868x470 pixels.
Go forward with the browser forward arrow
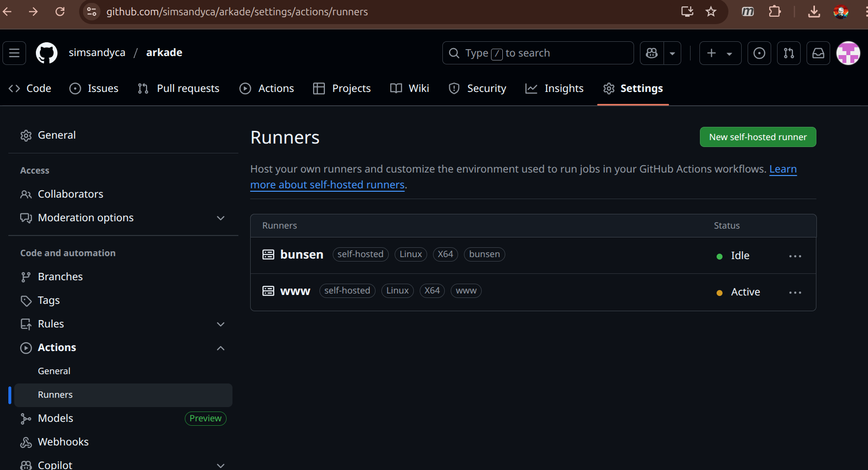[33, 11]
